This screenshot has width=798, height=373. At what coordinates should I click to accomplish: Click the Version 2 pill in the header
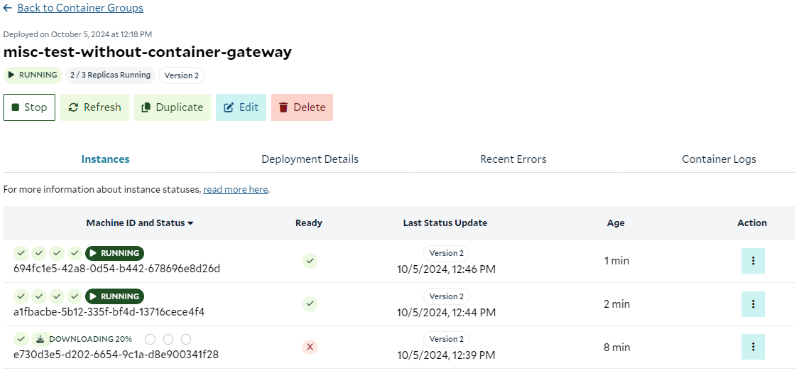pos(181,75)
